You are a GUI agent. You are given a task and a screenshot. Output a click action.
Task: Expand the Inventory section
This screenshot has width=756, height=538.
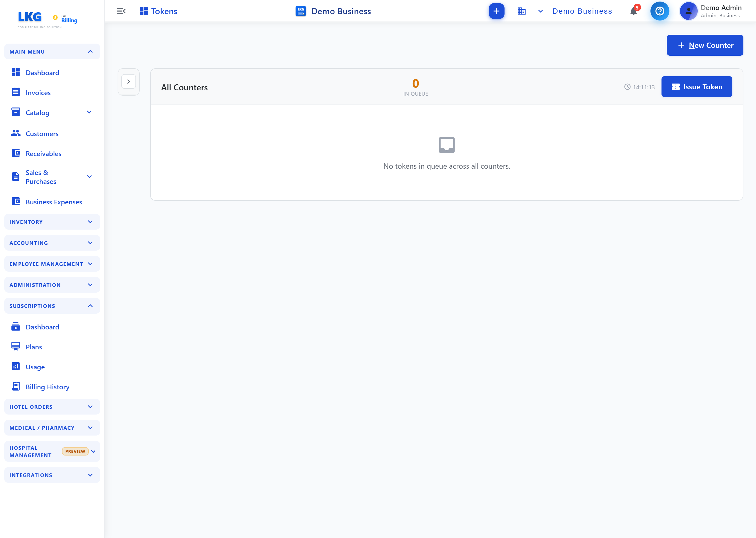[52, 222]
